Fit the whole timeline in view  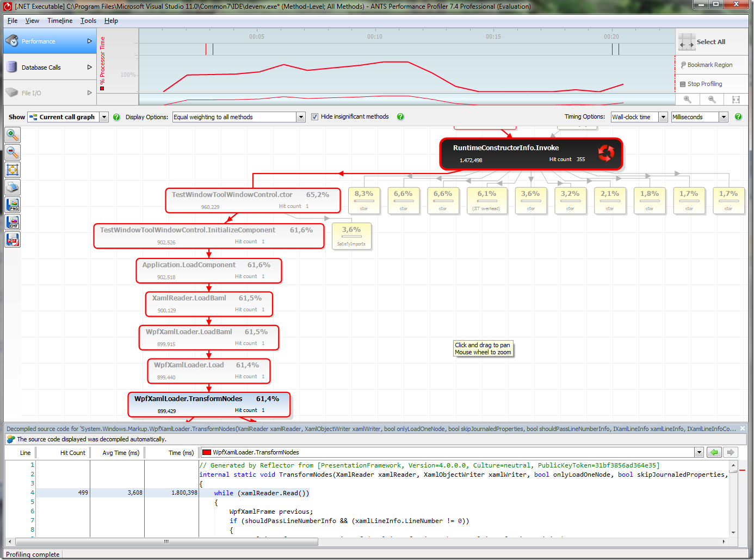736,100
